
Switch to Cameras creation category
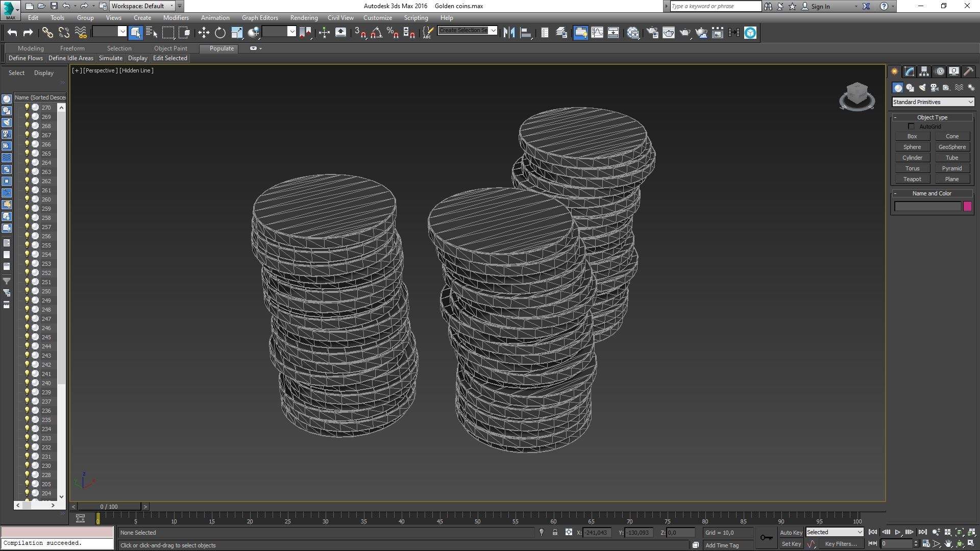[x=935, y=88]
